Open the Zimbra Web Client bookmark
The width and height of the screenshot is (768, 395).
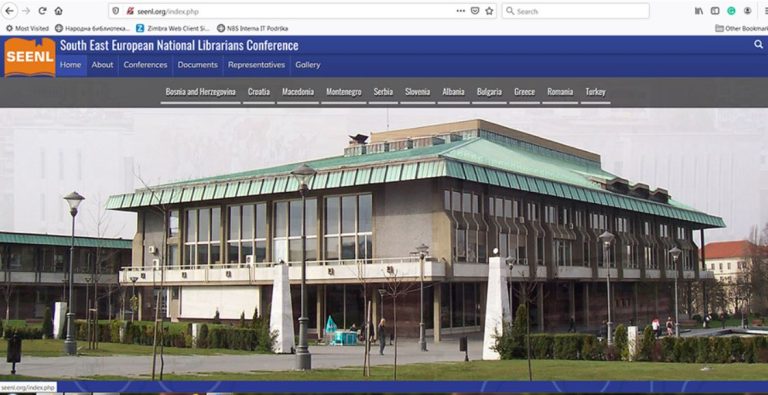(173, 28)
